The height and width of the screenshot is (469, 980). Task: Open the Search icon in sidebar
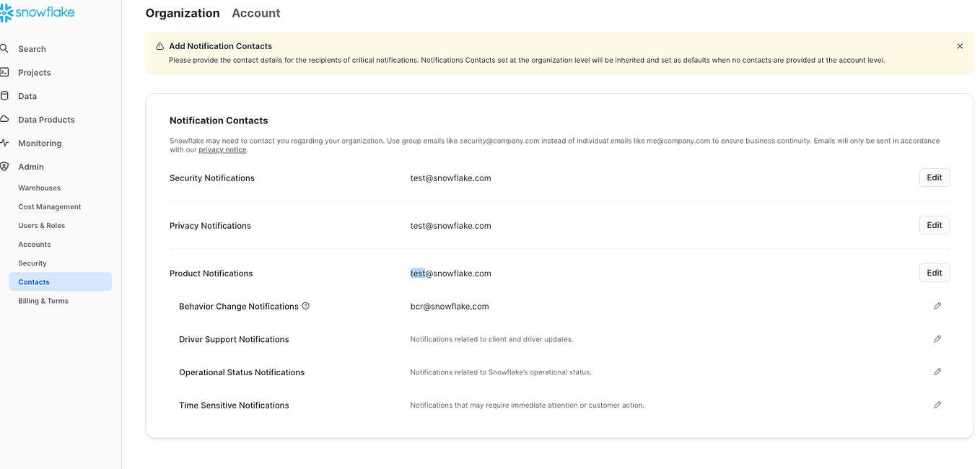[x=6, y=48]
